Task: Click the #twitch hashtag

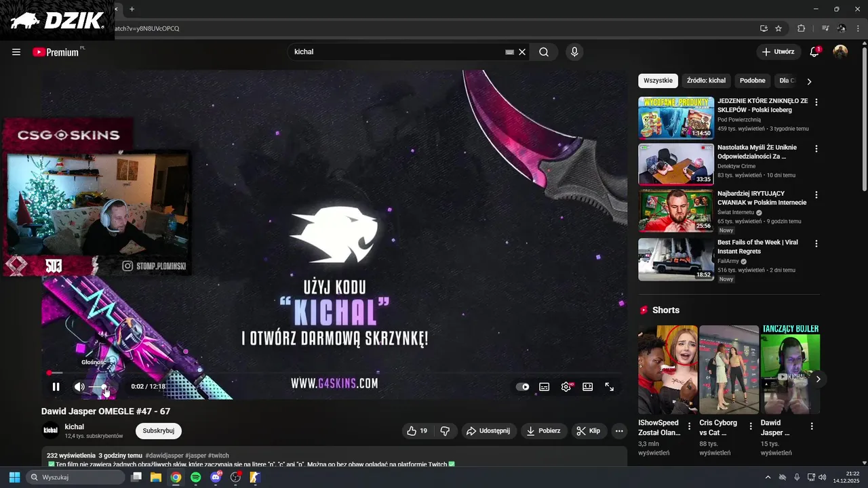Action: (218, 455)
